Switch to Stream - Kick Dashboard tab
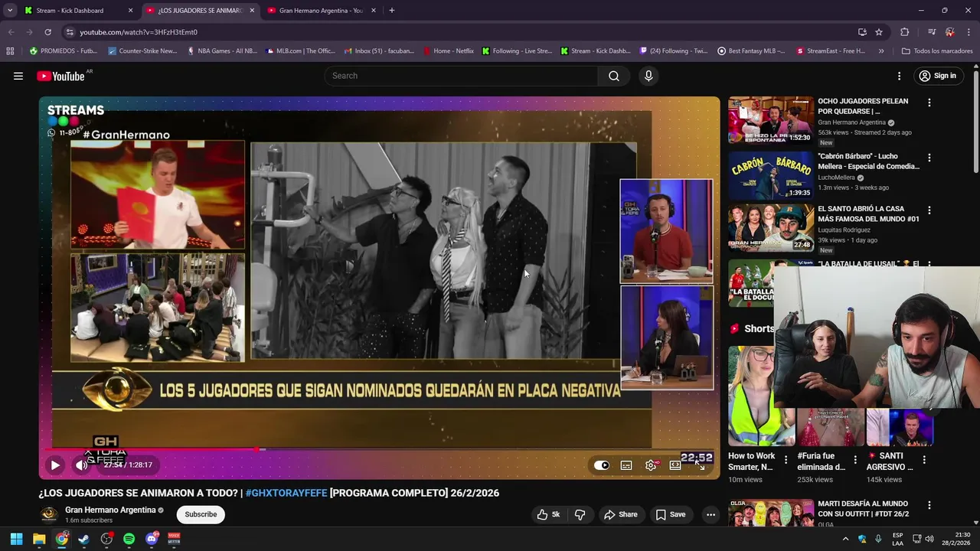This screenshot has width=980, height=551. tap(77, 11)
